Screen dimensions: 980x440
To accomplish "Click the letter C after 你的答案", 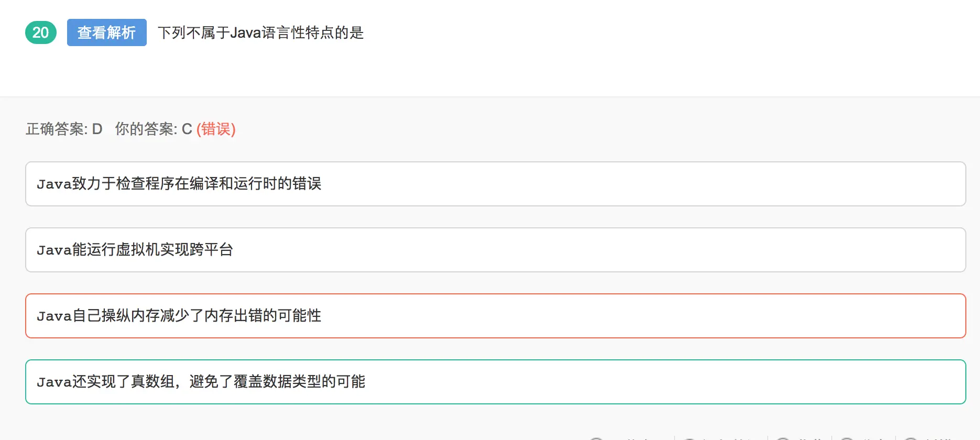I will 187,129.
